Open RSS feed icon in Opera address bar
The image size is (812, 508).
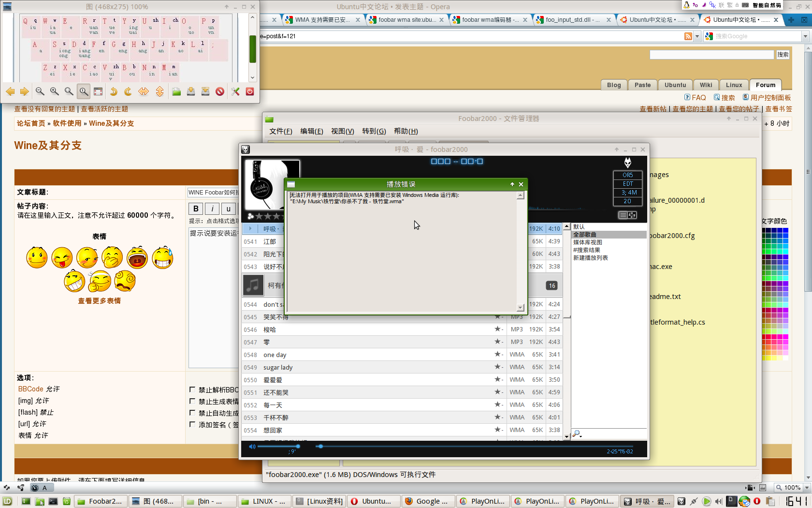(x=688, y=36)
